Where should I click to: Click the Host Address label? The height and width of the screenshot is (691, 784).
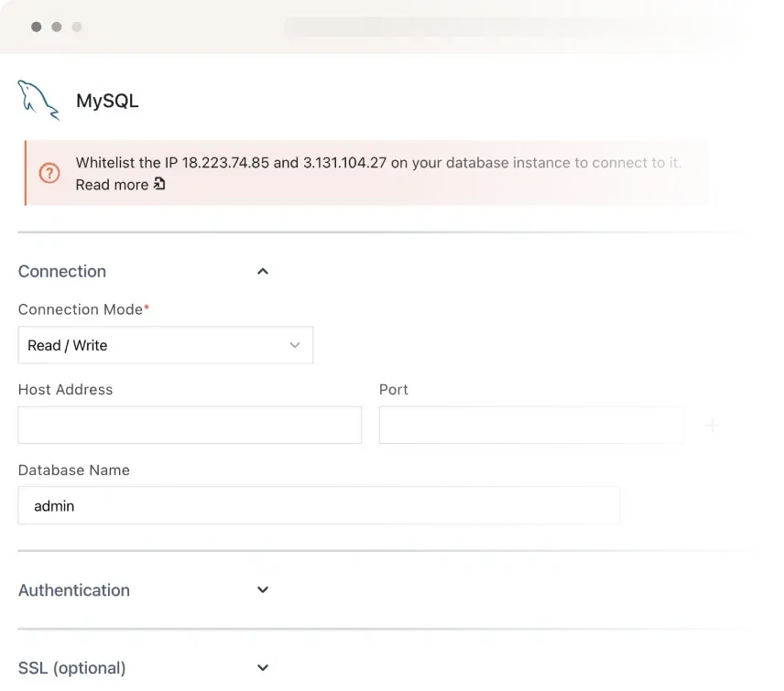point(66,389)
